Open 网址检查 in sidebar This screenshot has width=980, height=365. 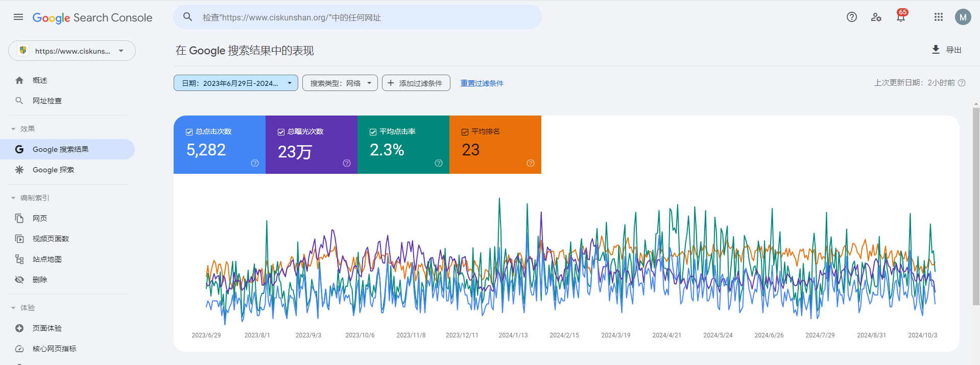[x=67, y=101]
